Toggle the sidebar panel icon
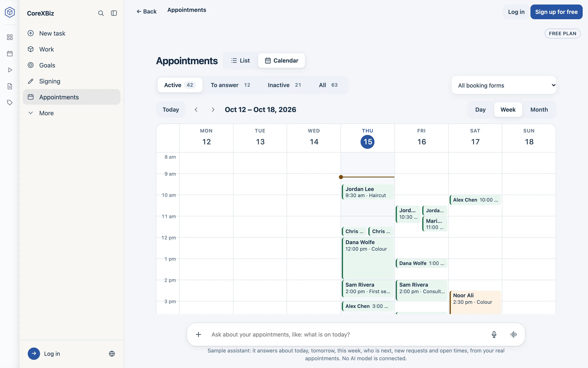588x368 pixels. pos(114,13)
